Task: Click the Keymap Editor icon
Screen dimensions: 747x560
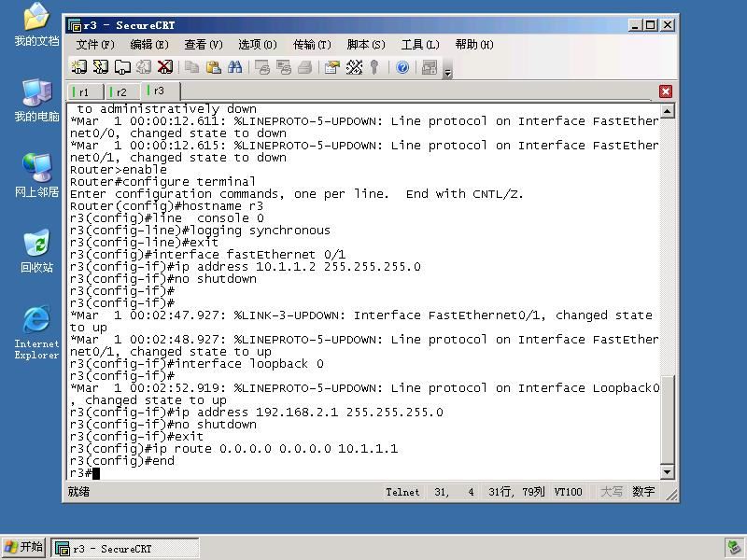Action: [x=354, y=67]
